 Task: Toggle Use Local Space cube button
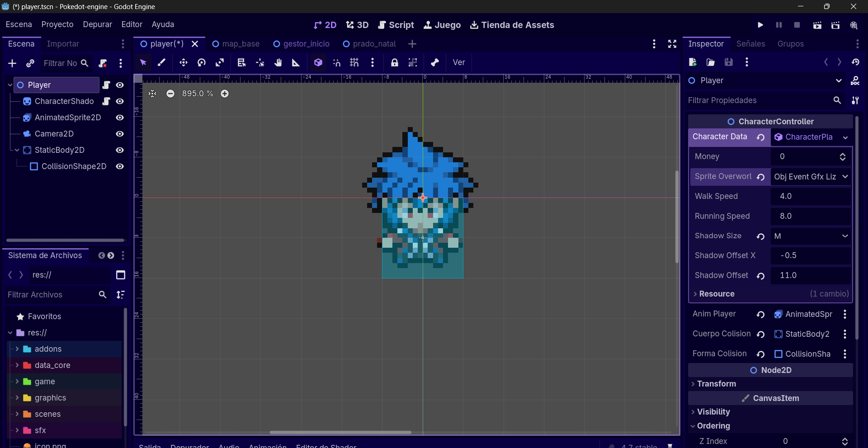318,62
